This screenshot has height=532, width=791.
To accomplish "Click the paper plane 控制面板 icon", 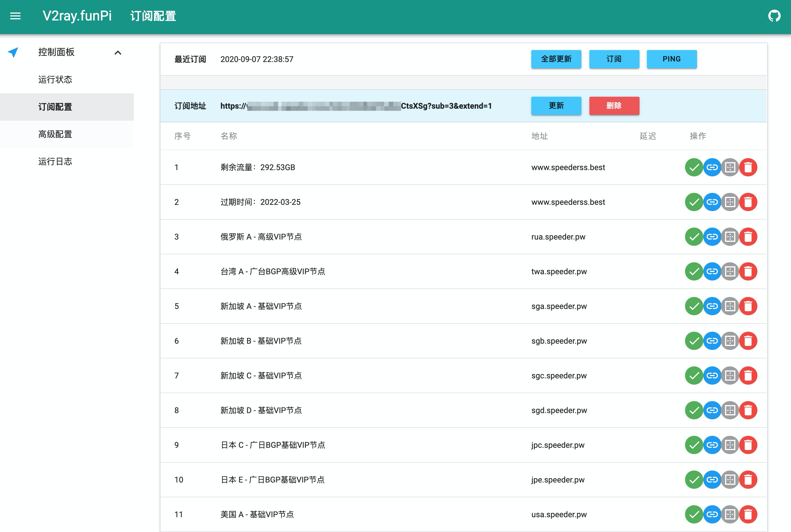I will pyautogui.click(x=13, y=52).
